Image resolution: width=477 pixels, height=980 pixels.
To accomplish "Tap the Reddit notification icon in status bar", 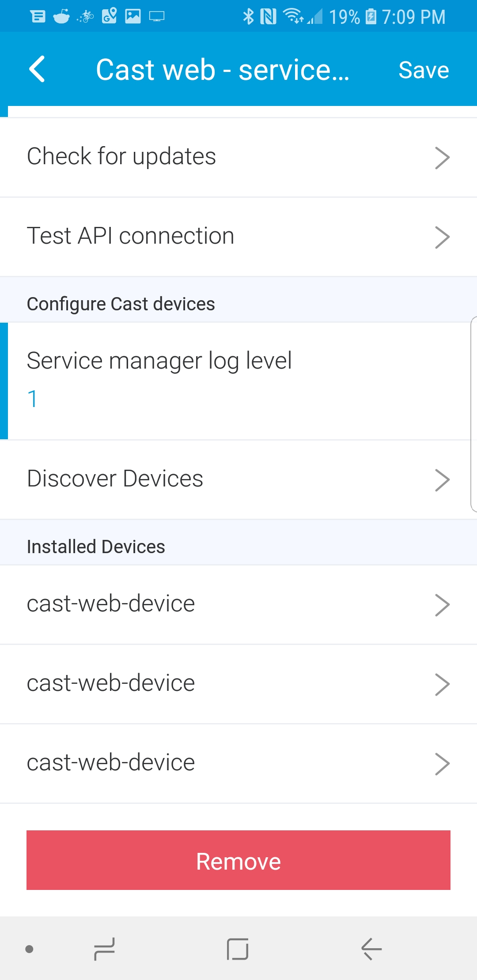I will [x=61, y=17].
